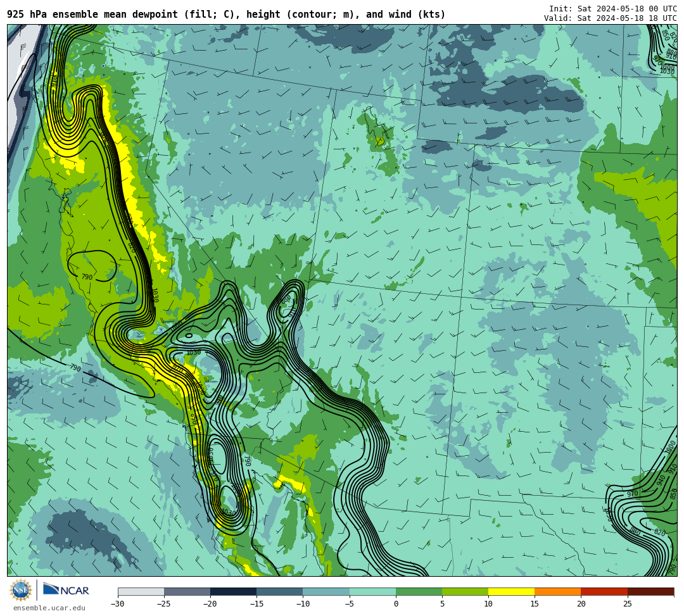Click the slate -25 to -20 colorbar segment
The width and height of the screenshot is (684, 616).
click(187, 591)
